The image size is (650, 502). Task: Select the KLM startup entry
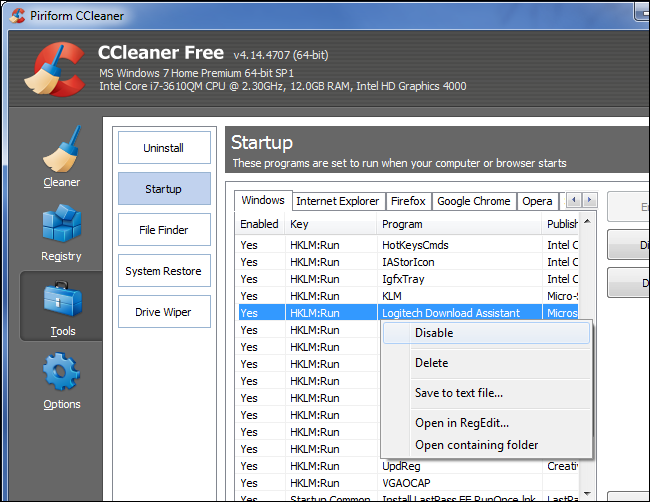coord(408,296)
